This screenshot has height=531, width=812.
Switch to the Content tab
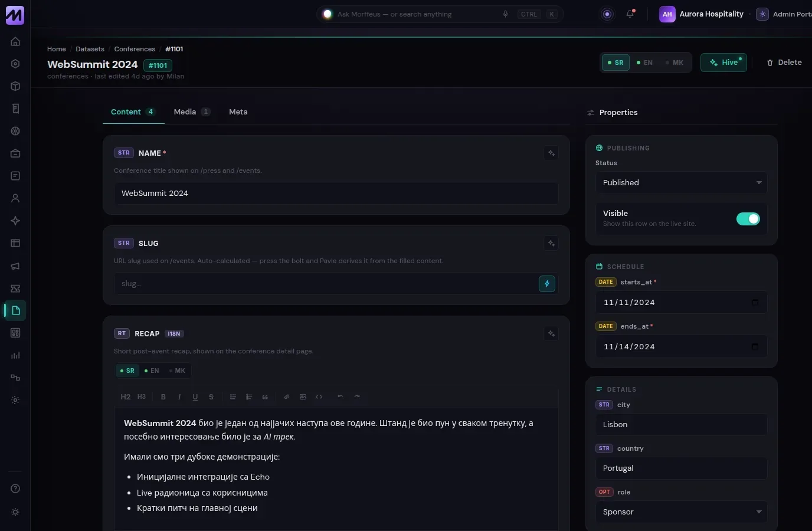[133, 112]
